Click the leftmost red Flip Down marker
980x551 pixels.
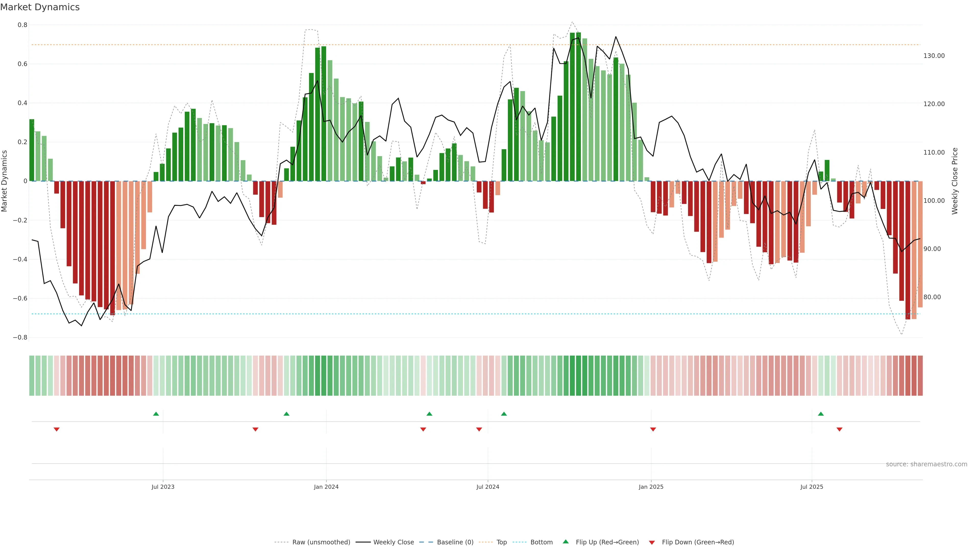pyautogui.click(x=57, y=429)
